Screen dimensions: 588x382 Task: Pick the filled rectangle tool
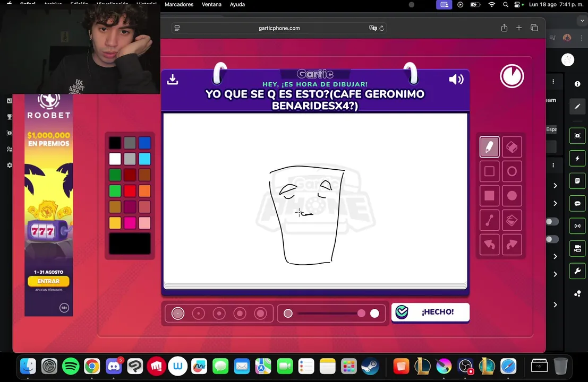(x=489, y=196)
